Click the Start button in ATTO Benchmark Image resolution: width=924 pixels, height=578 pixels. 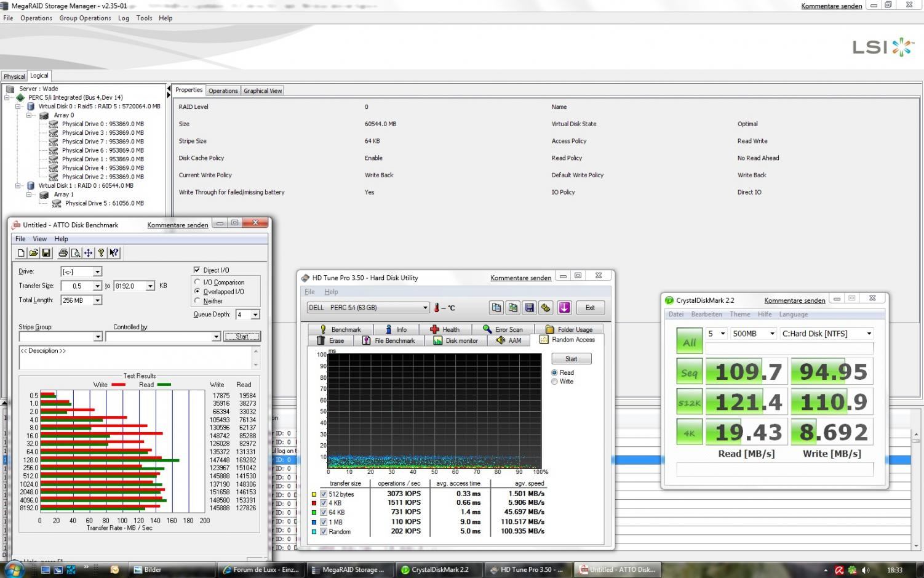242,336
